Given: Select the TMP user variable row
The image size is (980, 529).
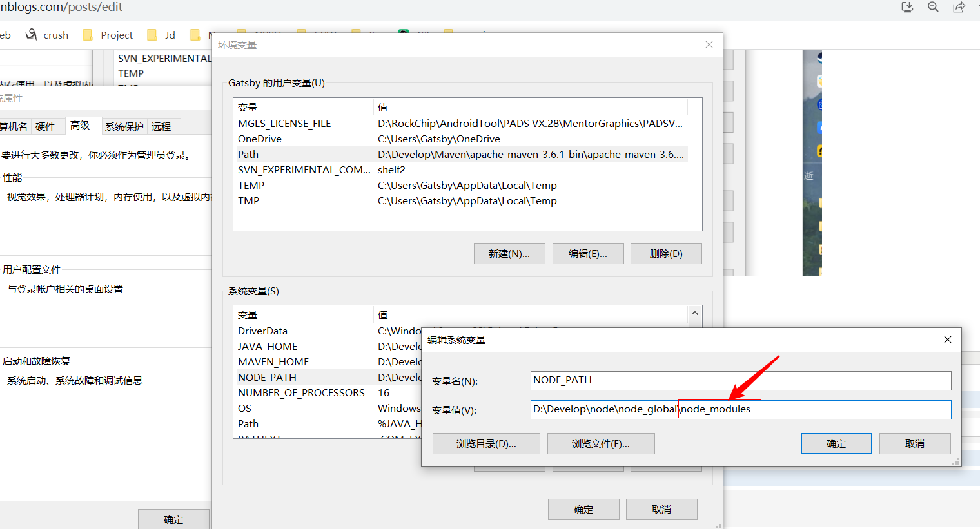Looking at the screenshot, I should click(460, 200).
